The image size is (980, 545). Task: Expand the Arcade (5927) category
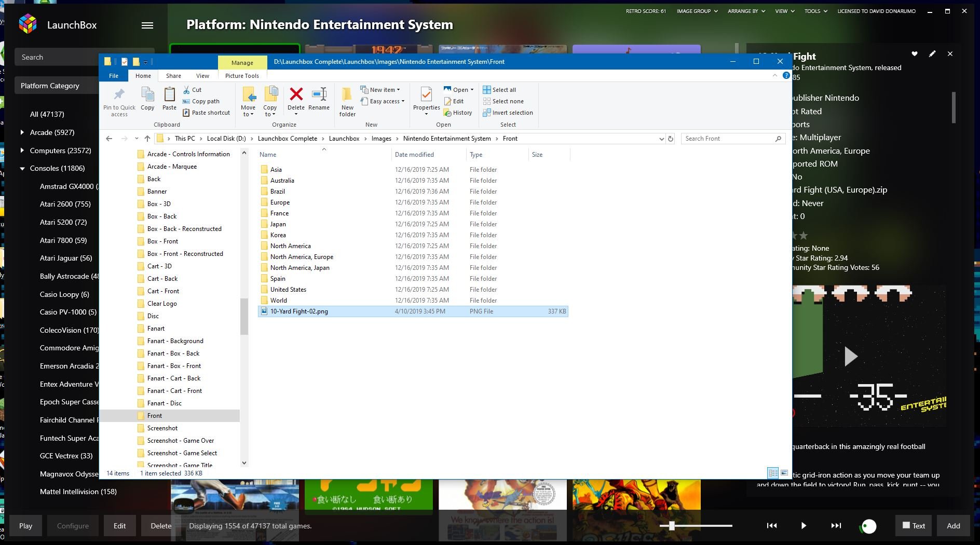coord(22,132)
